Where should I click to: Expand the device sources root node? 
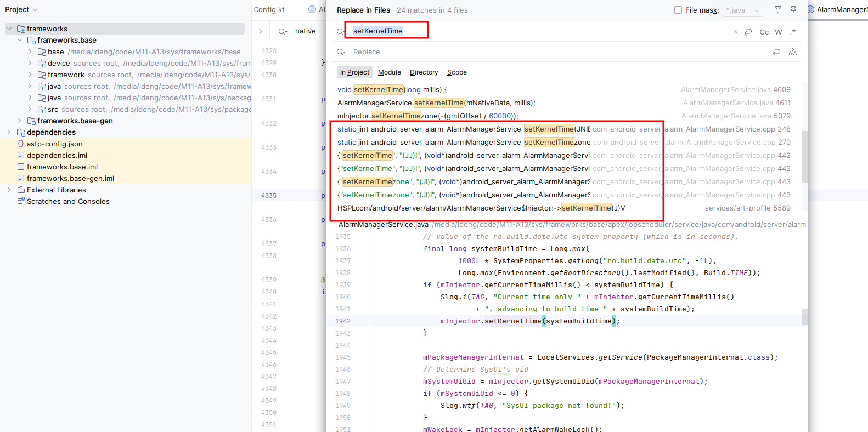30,63
